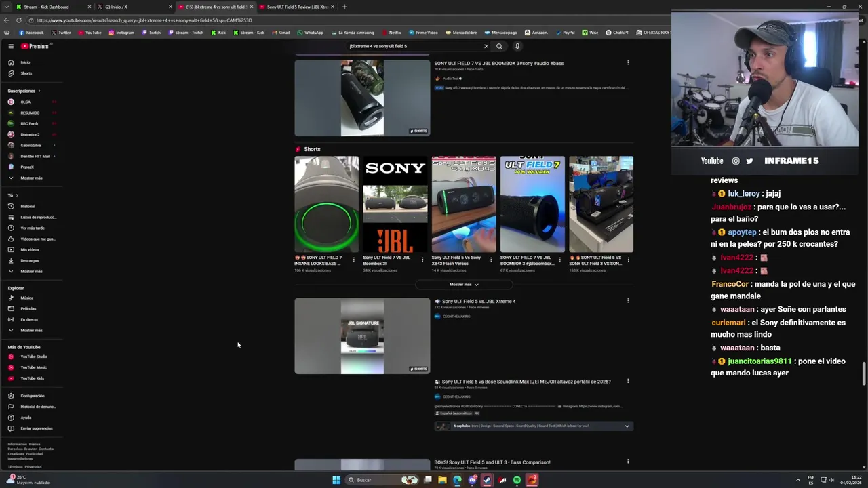The image size is (868, 488).
Task: Go back in browser history
Action: (7, 20)
